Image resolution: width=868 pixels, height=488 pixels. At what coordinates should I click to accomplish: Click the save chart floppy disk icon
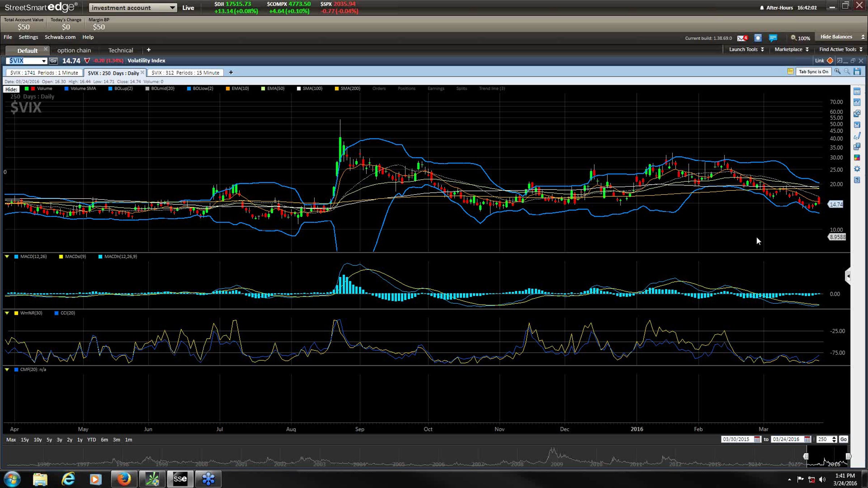(x=857, y=72)
